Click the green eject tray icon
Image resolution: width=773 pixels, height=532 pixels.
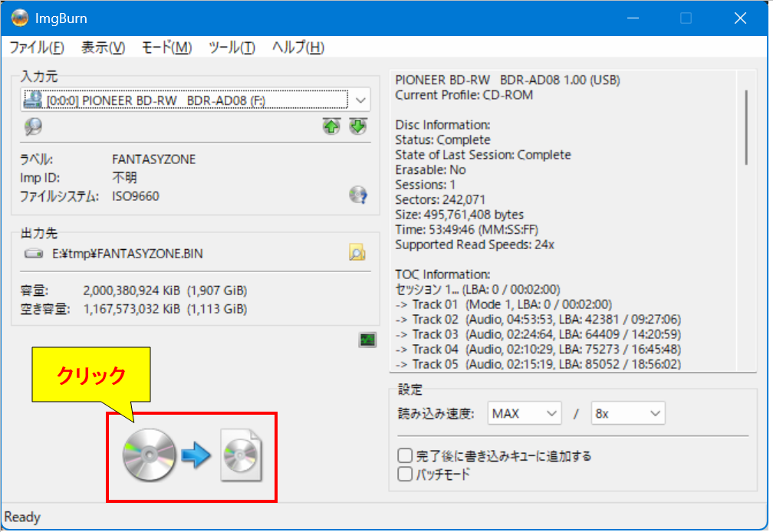pos(357,126)
